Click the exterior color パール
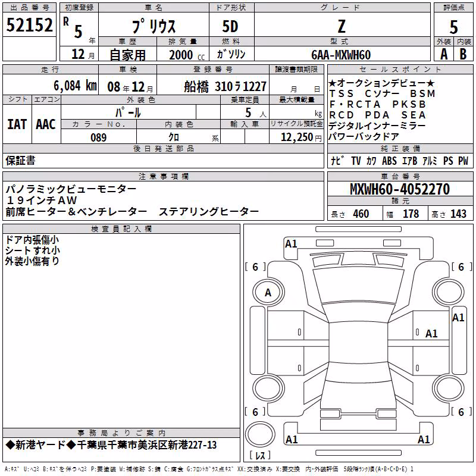476x476 pixels. [128, 112]
